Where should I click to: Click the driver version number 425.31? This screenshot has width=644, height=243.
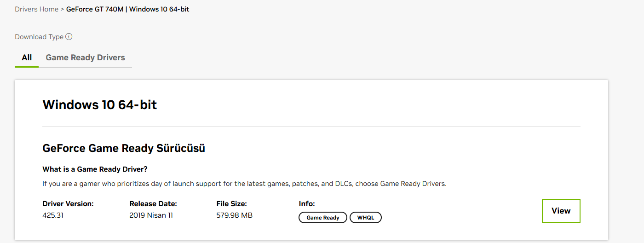tap(53, 215)
